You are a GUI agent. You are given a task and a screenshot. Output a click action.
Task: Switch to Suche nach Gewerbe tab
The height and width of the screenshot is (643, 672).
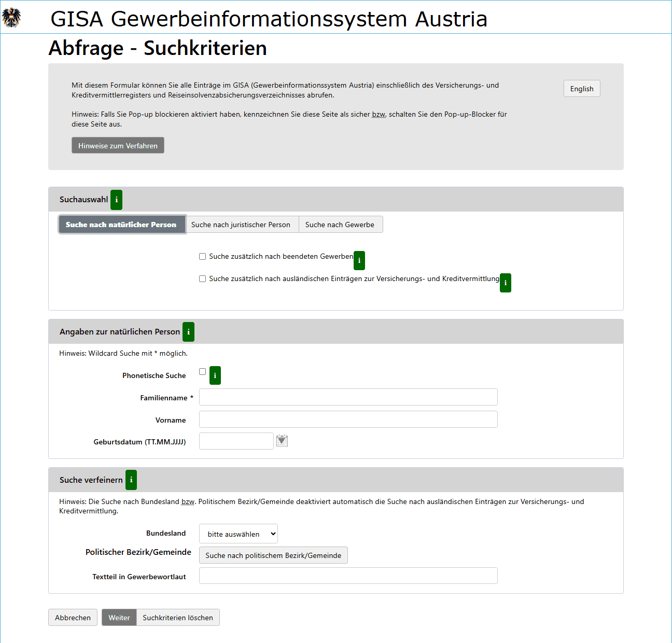pos(340,225)
